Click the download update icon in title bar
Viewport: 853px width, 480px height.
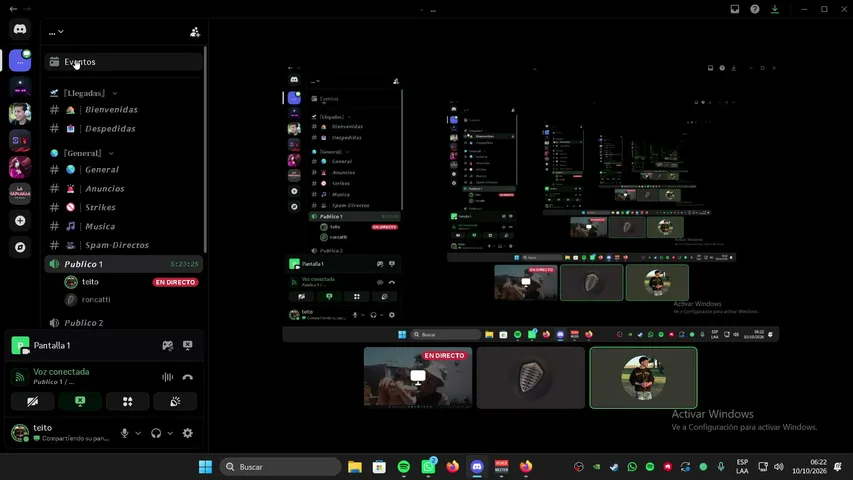click(775, 9)
